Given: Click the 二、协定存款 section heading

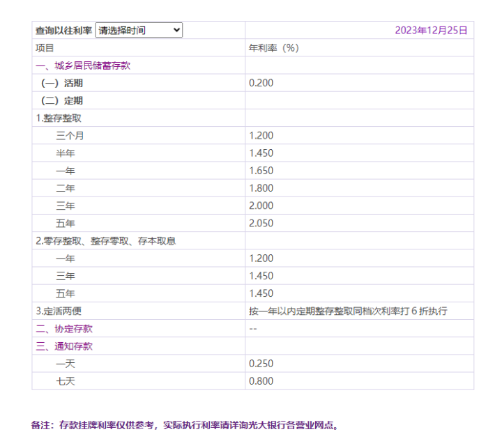Looking at the screenshot, I should pyautogui.click(x=64, y=328).
